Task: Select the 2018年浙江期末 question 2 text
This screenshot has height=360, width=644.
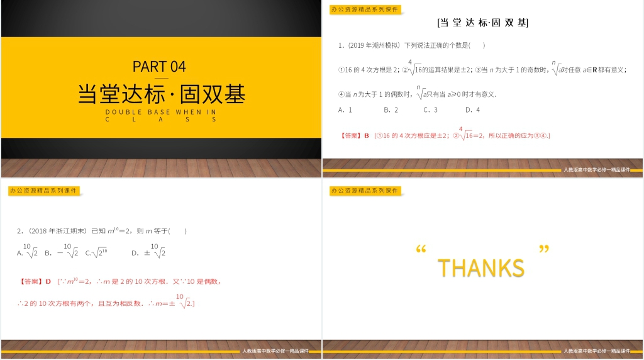Action: [102, 231]
